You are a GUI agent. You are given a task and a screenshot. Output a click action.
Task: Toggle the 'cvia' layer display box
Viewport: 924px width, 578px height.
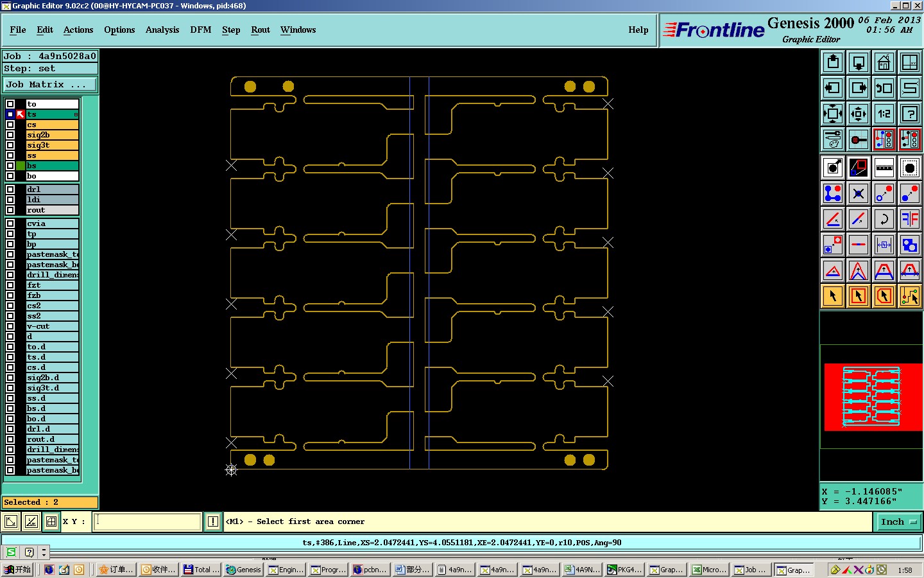10,223
